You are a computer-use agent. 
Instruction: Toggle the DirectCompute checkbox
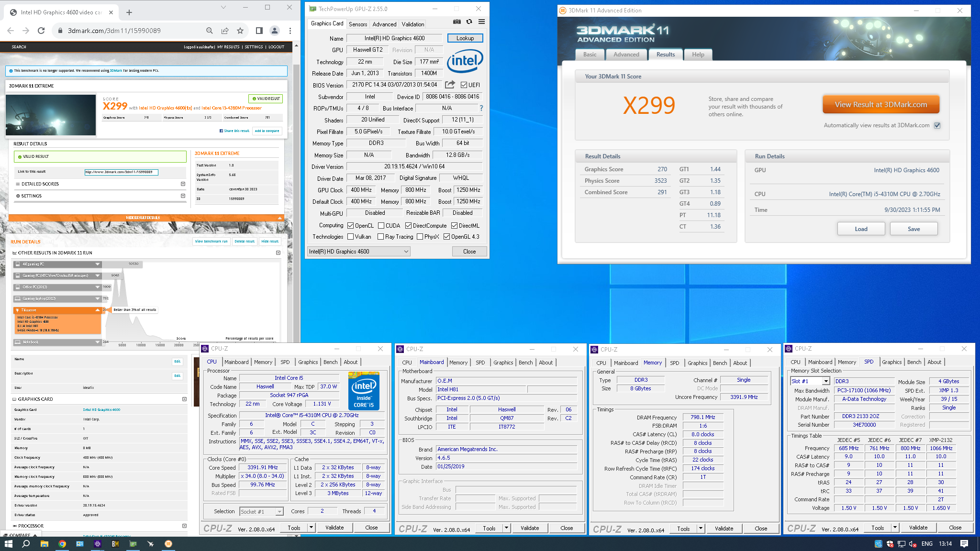[x=408, y=226]
